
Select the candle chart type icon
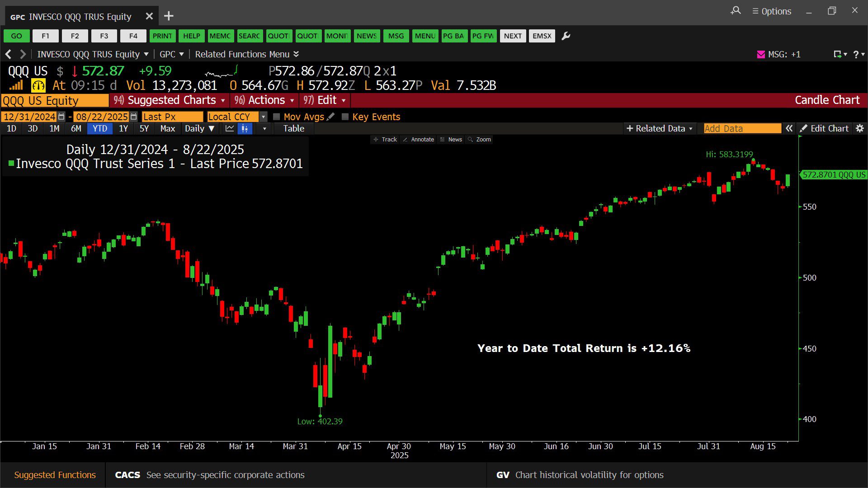(x=245, y=129)
